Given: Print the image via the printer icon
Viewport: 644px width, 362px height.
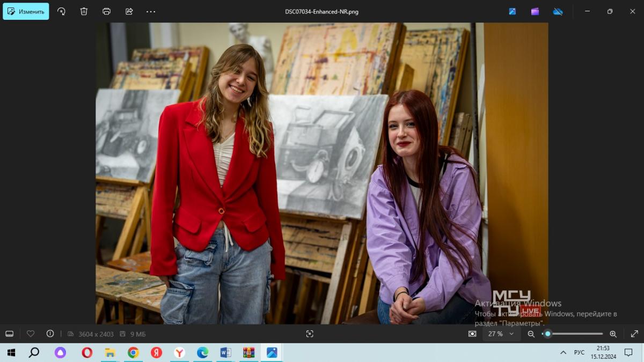Looking at the screenshot, I should point(106,11).
